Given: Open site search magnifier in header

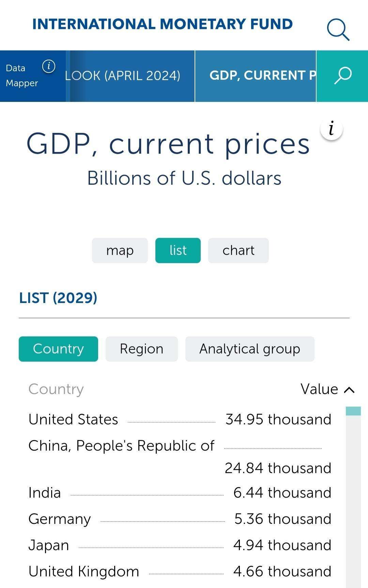Looking at the screenshot, I should click(x=338, y=30).
